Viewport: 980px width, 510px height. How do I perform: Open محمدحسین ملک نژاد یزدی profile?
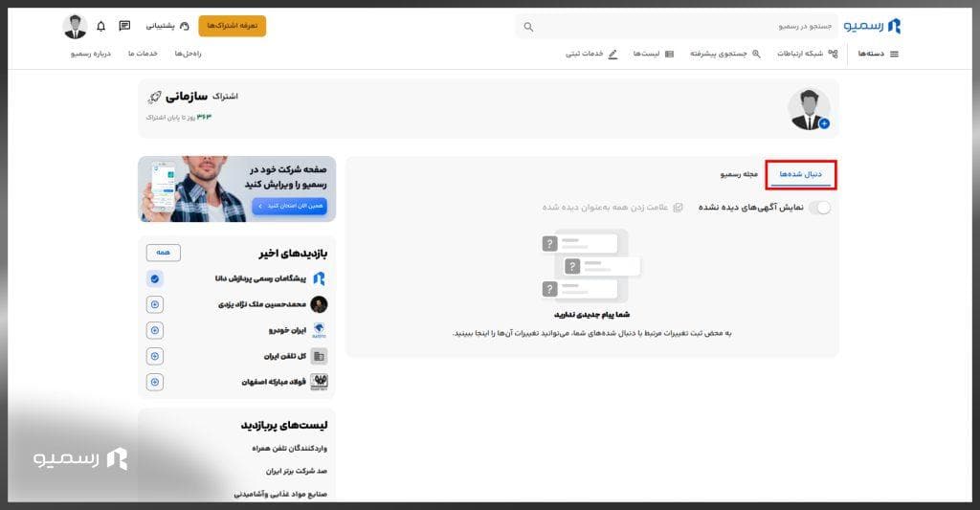(262, 304)
